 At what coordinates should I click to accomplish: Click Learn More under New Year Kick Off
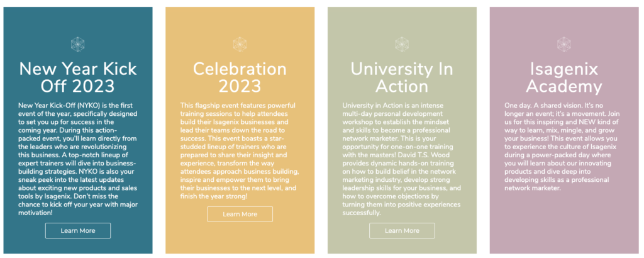click(x=78, y=230)
